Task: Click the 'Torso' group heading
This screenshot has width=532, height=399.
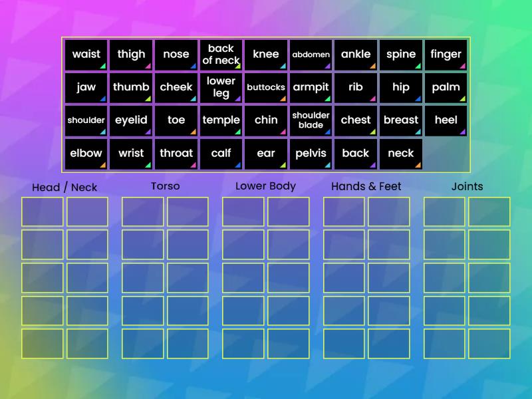Action: tap(165, 186)
